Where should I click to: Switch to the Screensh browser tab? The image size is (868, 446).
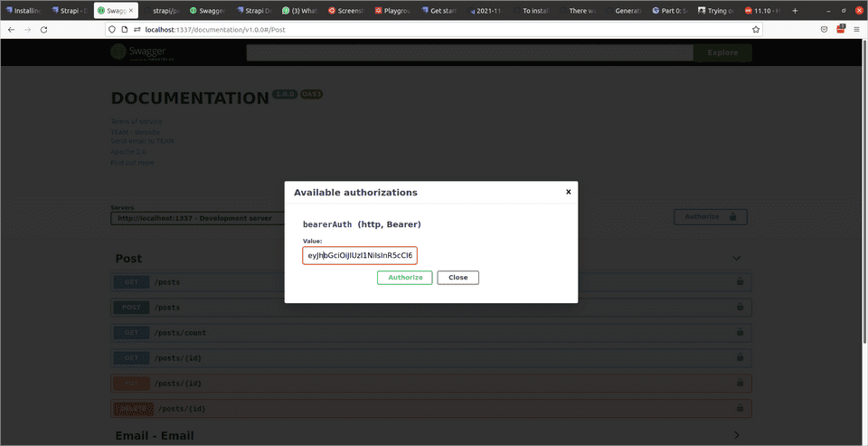347,11
